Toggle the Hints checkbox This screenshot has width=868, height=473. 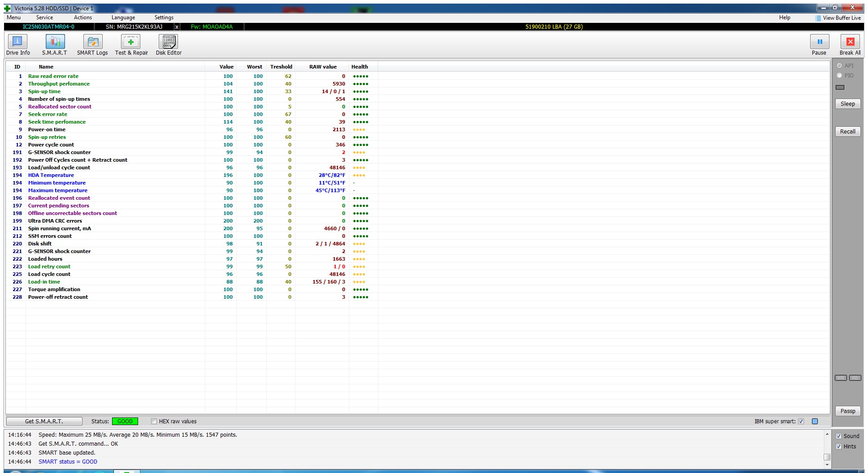click(x=838, y=446)
